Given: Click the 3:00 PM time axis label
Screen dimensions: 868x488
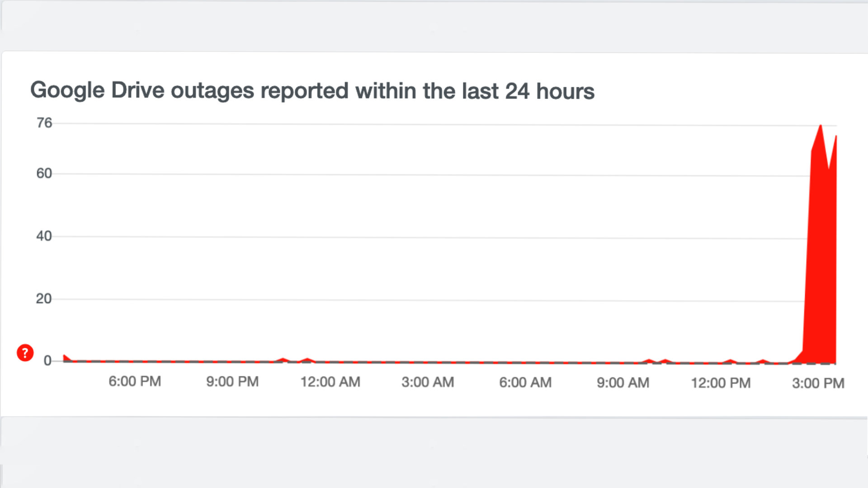Looking at the screenshot, I should tap(818, 384).
